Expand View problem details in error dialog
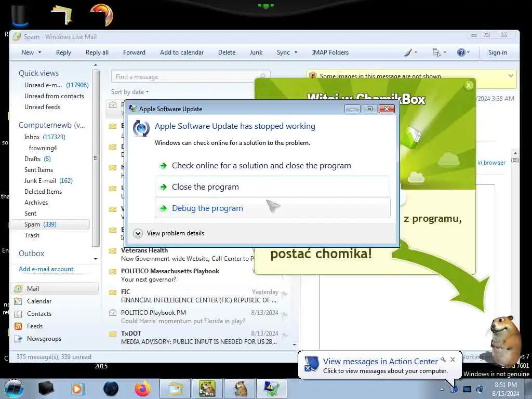 tap(169, 233)
